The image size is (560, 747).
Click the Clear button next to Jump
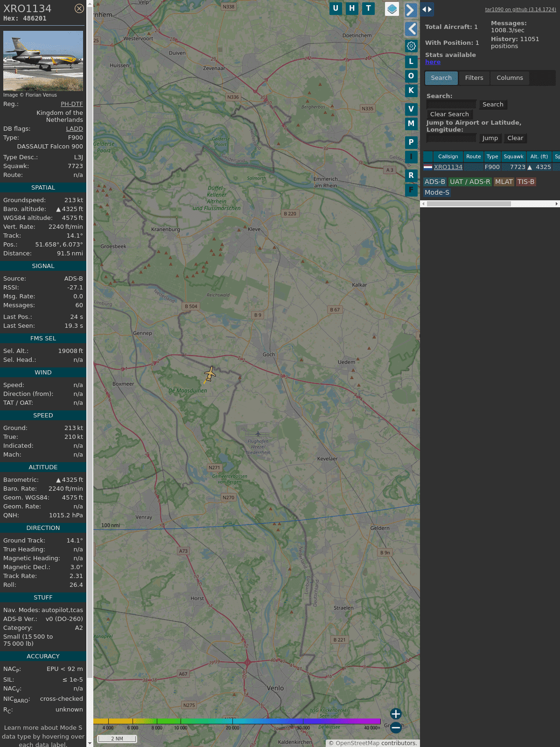coord(515,138)
